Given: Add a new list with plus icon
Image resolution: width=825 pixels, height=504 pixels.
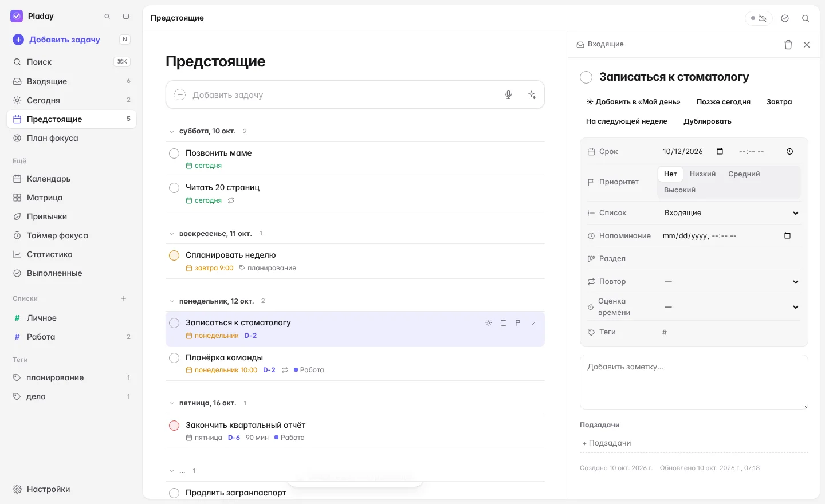Looking at the screenshot, I should pos(124,298).
